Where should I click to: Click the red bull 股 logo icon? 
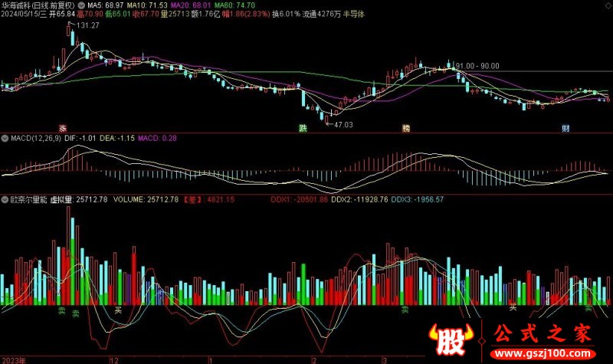(450, 340)
